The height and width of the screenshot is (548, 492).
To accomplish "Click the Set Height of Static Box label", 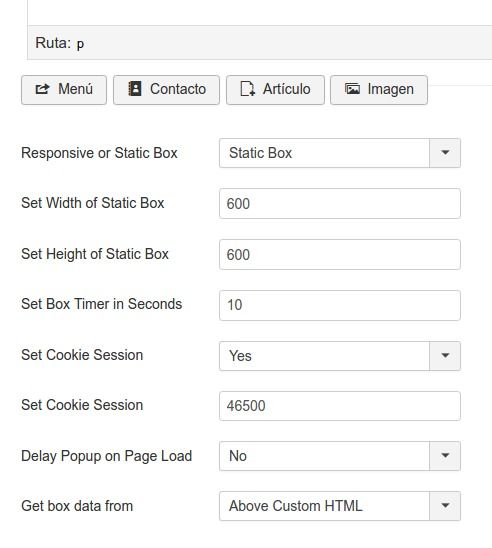I will click(95, 254).
